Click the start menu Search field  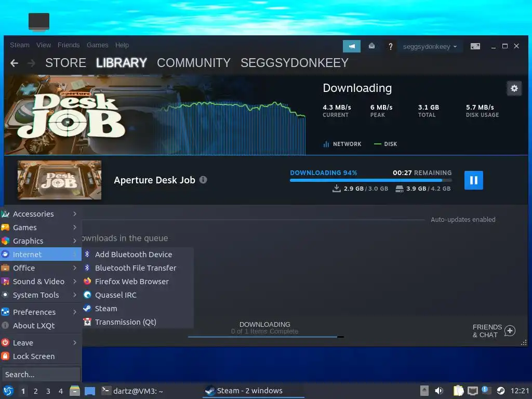coord(41,375)
